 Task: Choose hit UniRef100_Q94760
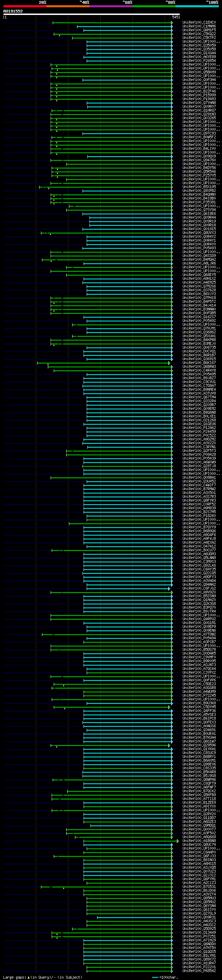[x=199, y=160]
